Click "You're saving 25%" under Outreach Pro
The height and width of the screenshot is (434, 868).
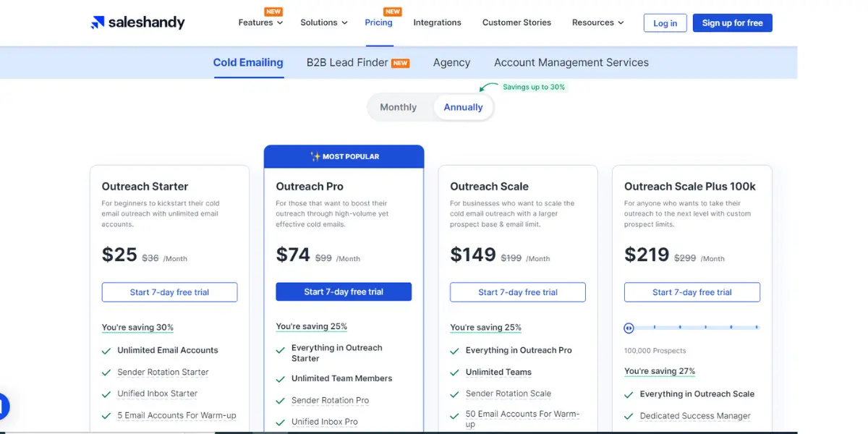[312, 327]
